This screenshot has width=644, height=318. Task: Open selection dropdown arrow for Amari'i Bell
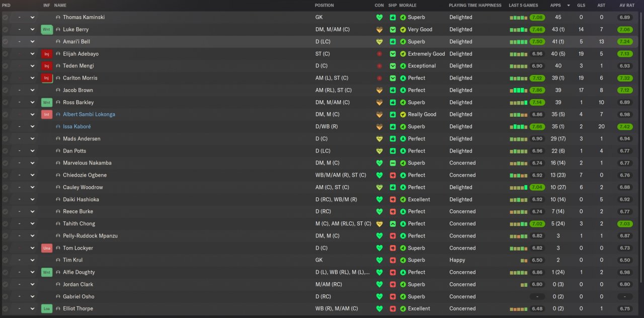click(x=33, y=42)
